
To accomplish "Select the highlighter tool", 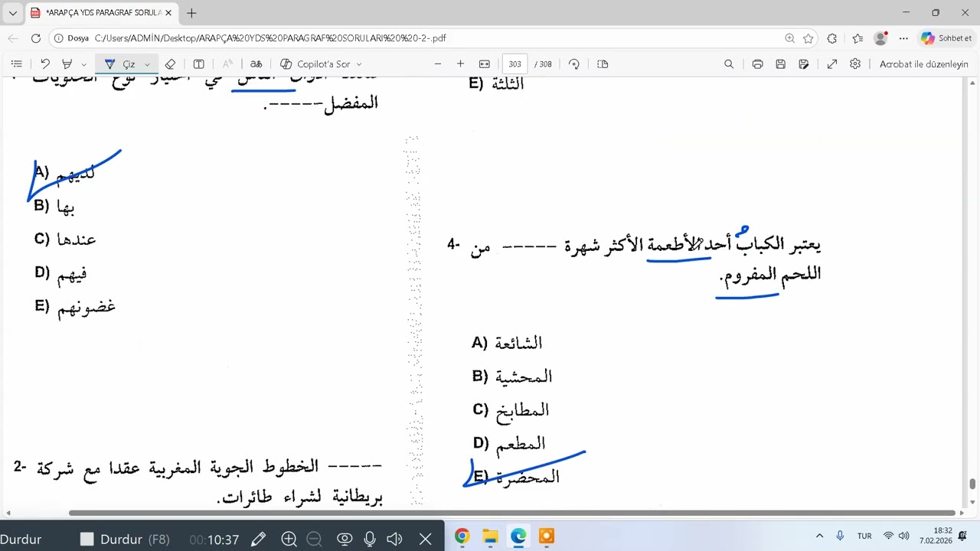I will [67, 64].
